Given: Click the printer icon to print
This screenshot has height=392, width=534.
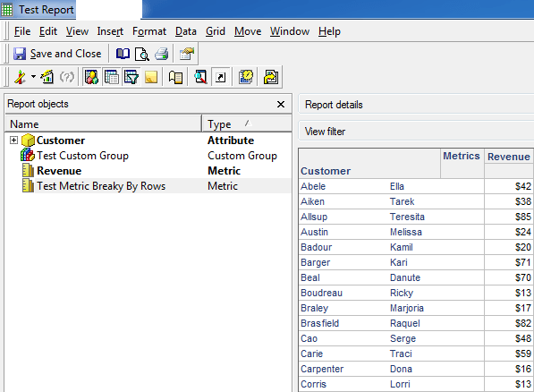Looking at the screenshot, I should pyautogui.click(x=161, y=54).
